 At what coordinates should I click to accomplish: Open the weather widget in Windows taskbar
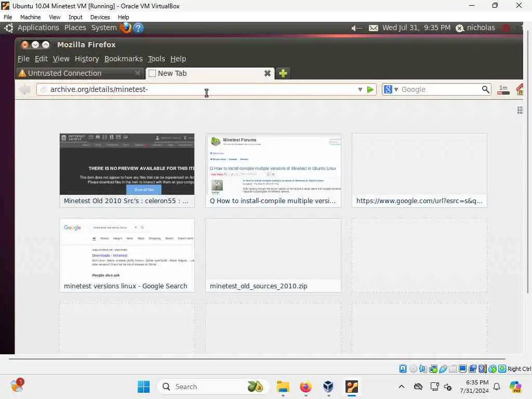click(17, 386)
